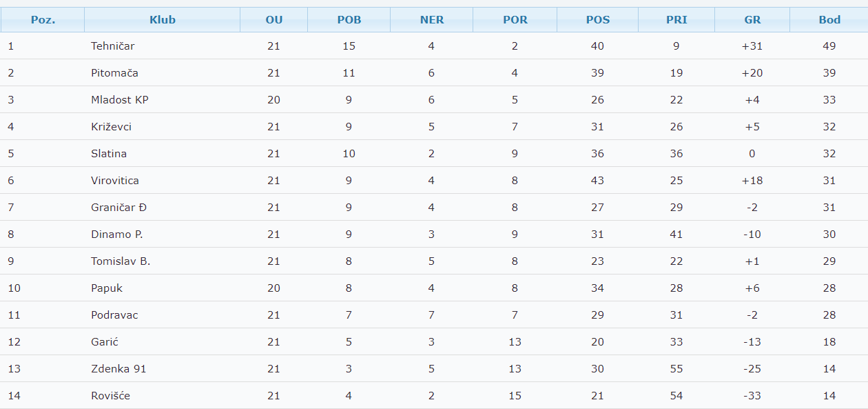Image resolution: width=868 pixels, height=409 pixels.
Task: Click the Križevci club entry
Action: (x=111, y=127)
